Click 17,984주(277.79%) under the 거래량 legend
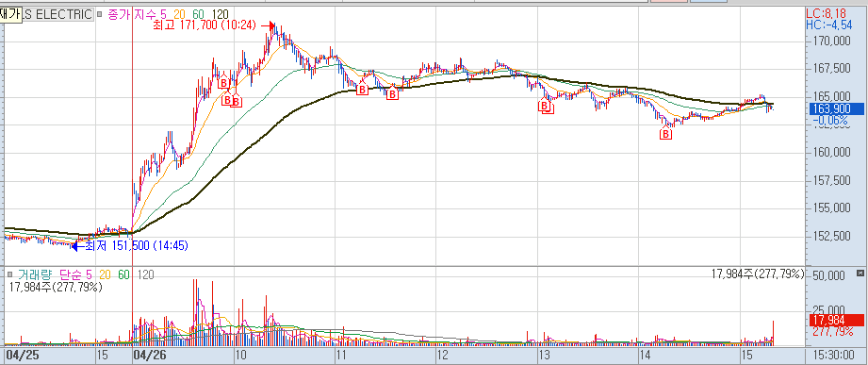The width and height of the screenshot is (868, 365). tap(56, 287)
